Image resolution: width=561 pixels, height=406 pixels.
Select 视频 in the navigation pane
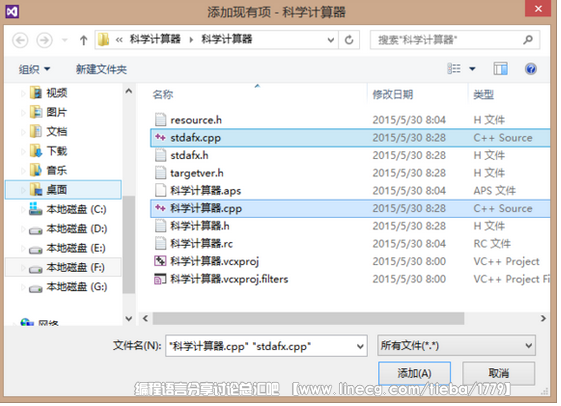[x=57, y=93]
